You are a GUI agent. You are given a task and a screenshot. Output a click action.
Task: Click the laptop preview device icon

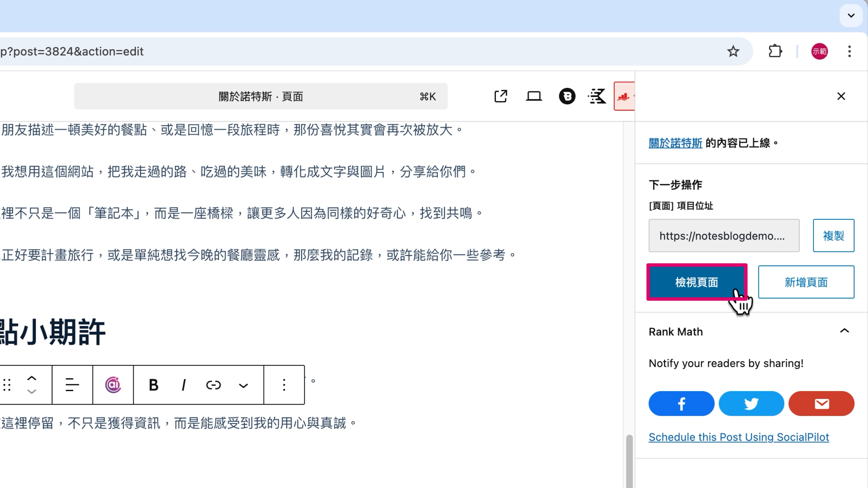[x=534, y=96]
